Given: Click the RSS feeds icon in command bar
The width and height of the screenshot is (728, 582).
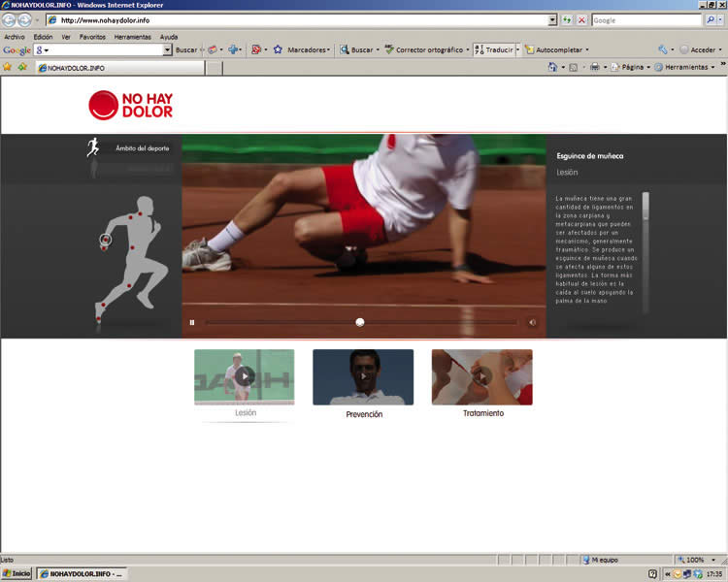Looking at the screenshot, I should [573, 67].
